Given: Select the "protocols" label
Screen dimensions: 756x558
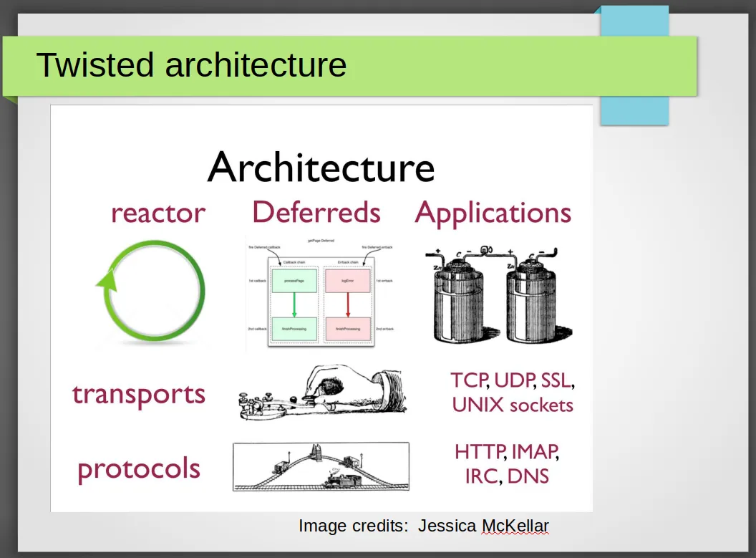Looking at the screenshot, I should (x=139, y=469).
